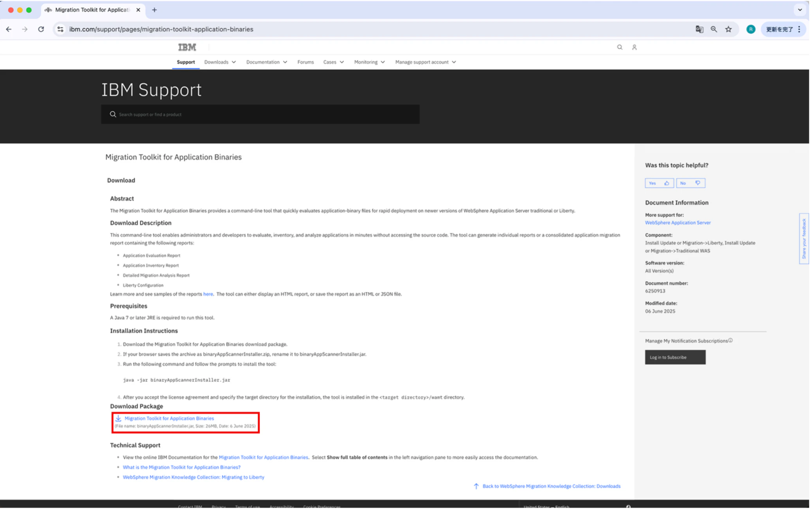Image resolution: width=812 pixels, height=511 pixels.
Task: Click the Migration Toolkit browser tab title
Action: point(92,10)
